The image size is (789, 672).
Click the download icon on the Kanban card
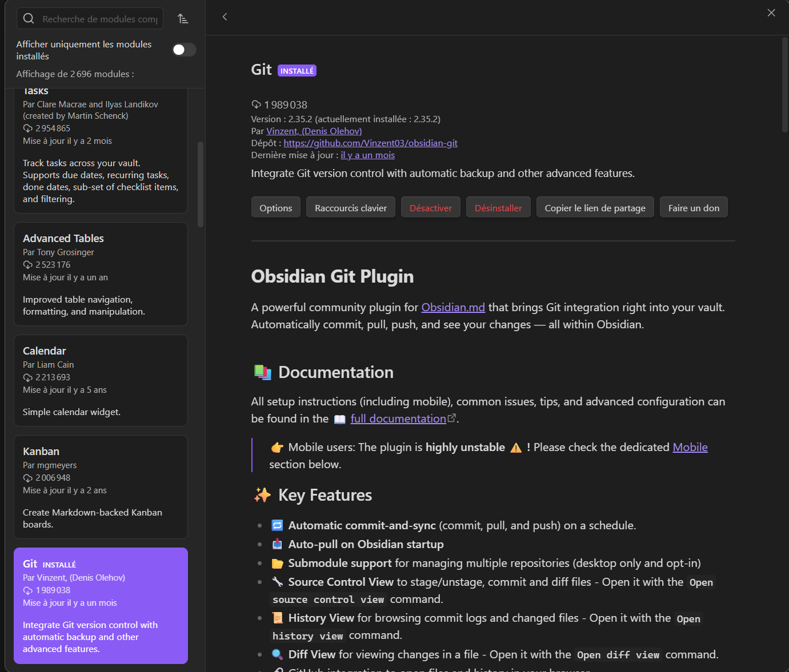coord(27,477)
